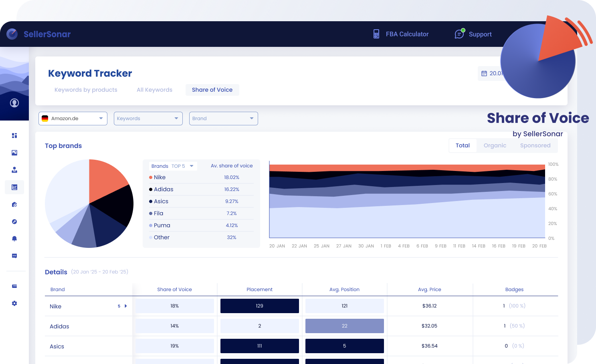The width and height of the screenshot is (596, 364).
Task: Select the Total view toggle
Action: pos(463,145)
